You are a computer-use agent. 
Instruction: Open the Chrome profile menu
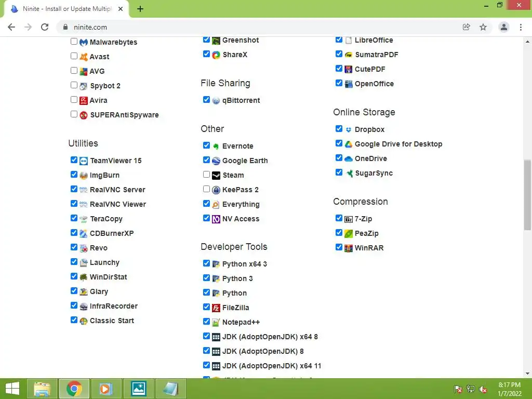click(504, 27)
